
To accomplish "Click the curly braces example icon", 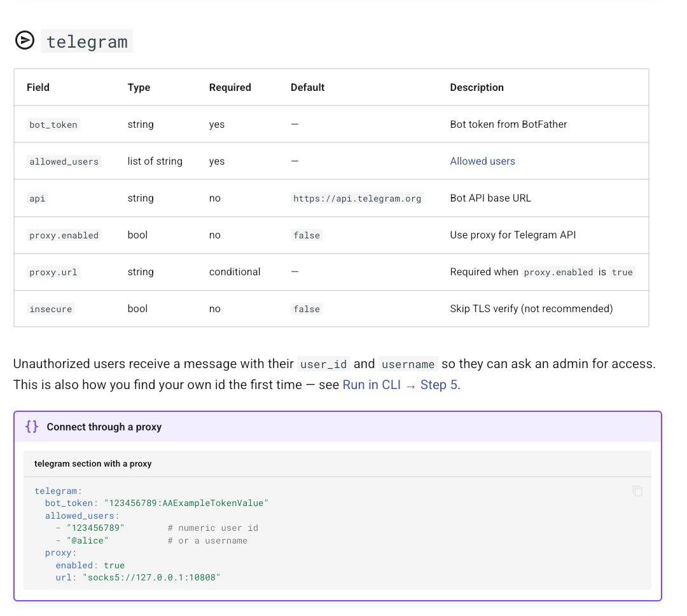I will pos(32,427).
